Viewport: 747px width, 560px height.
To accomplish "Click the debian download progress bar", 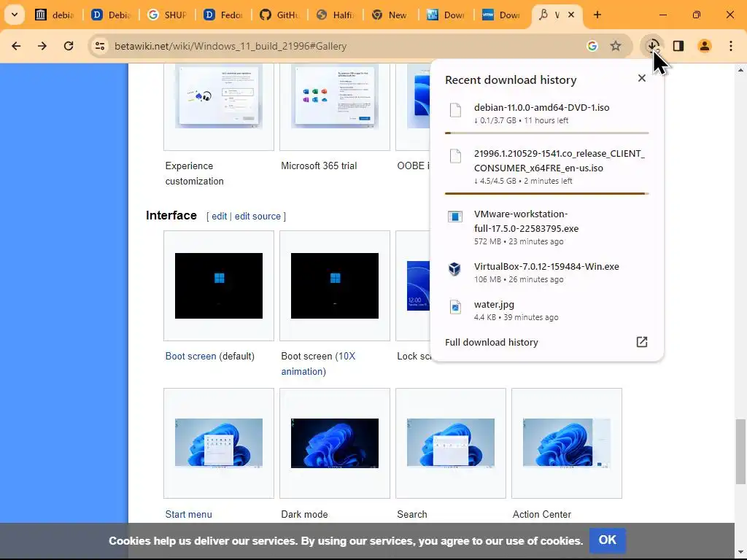I will [546, 133].
